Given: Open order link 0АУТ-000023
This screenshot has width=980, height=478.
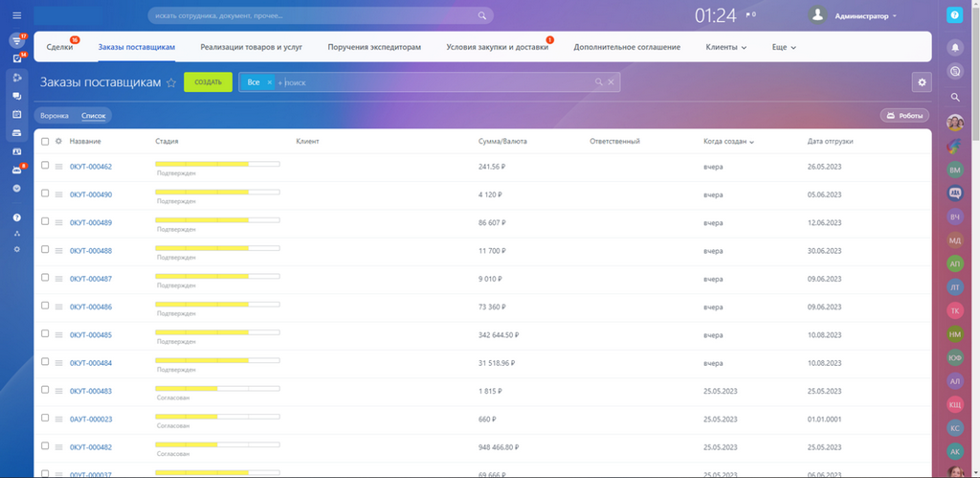Looking at the screenshot, I should (x=91, y=420).
